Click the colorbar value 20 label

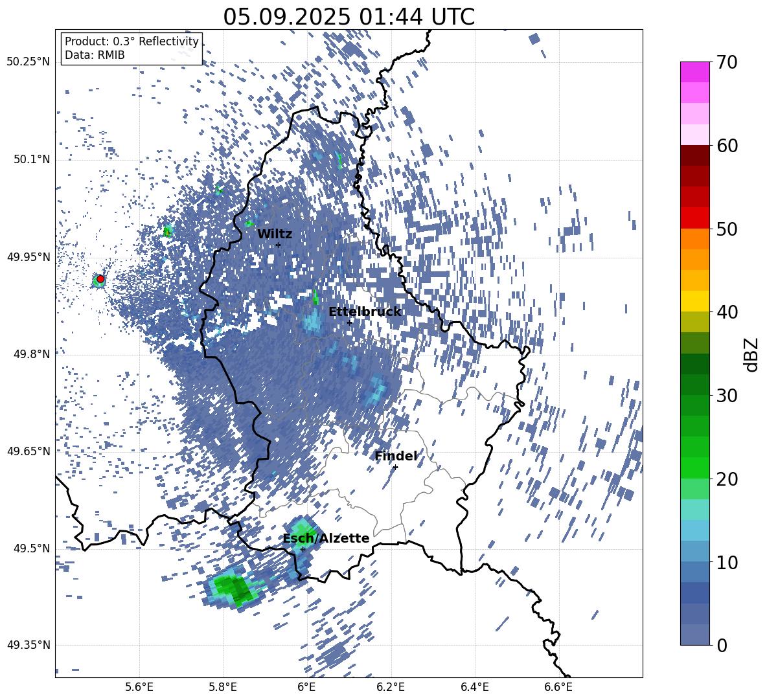(727, 479)
